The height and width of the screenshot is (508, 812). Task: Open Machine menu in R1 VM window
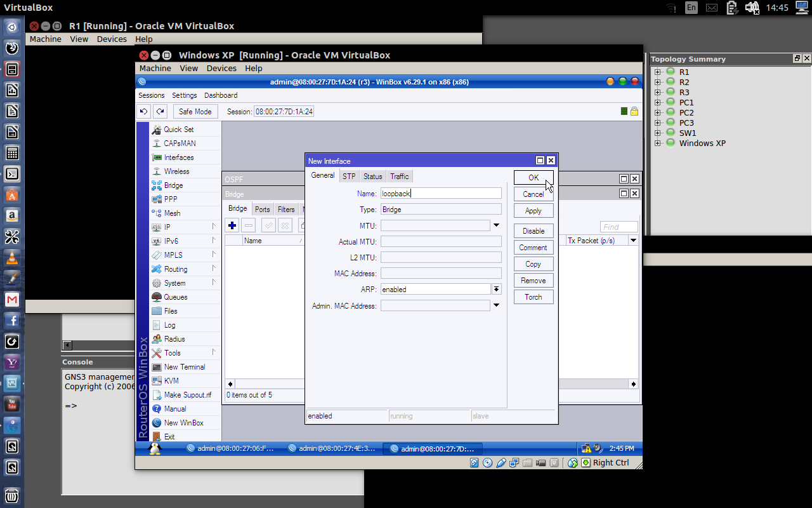click(x=46, y=39)
